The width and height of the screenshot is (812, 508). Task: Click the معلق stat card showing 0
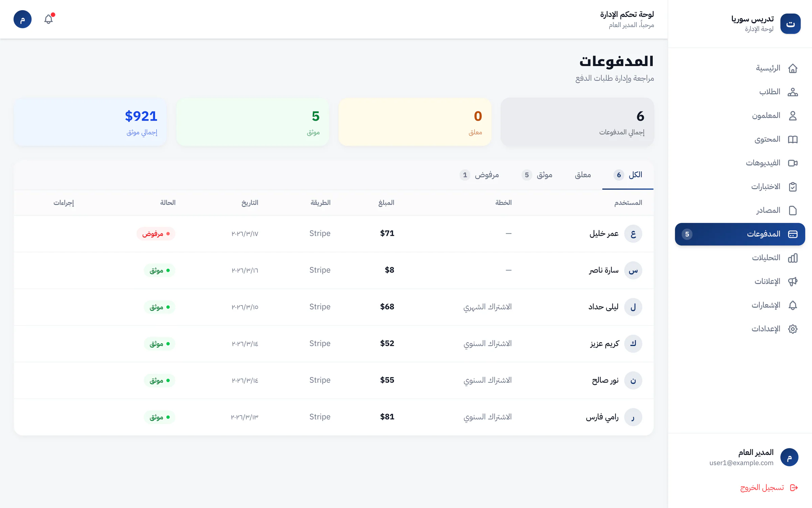click(415, 122)
